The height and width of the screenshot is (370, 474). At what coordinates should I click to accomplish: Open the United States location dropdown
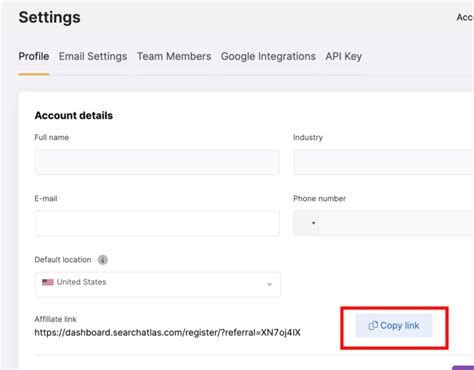[158, 284]
